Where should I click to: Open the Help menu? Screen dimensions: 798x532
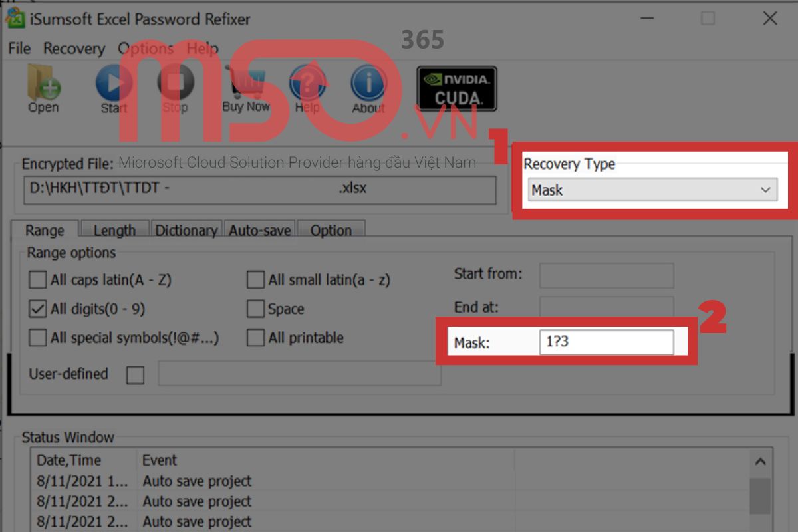pyautogui.click(x=202, y=49)
